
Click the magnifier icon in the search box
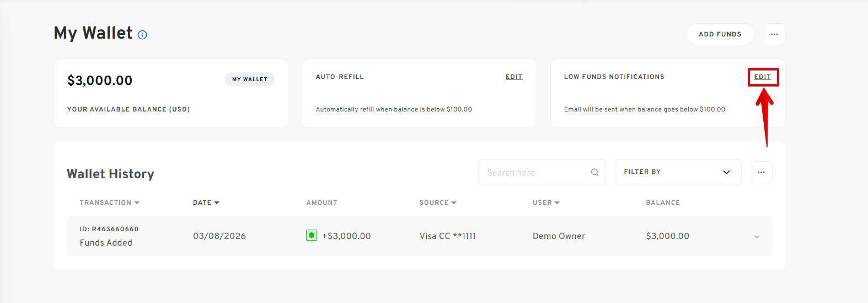(x=594, y=172)
